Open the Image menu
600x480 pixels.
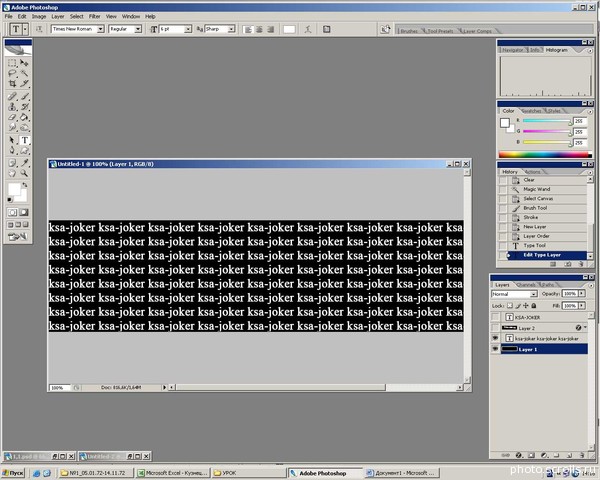(39, 16)
